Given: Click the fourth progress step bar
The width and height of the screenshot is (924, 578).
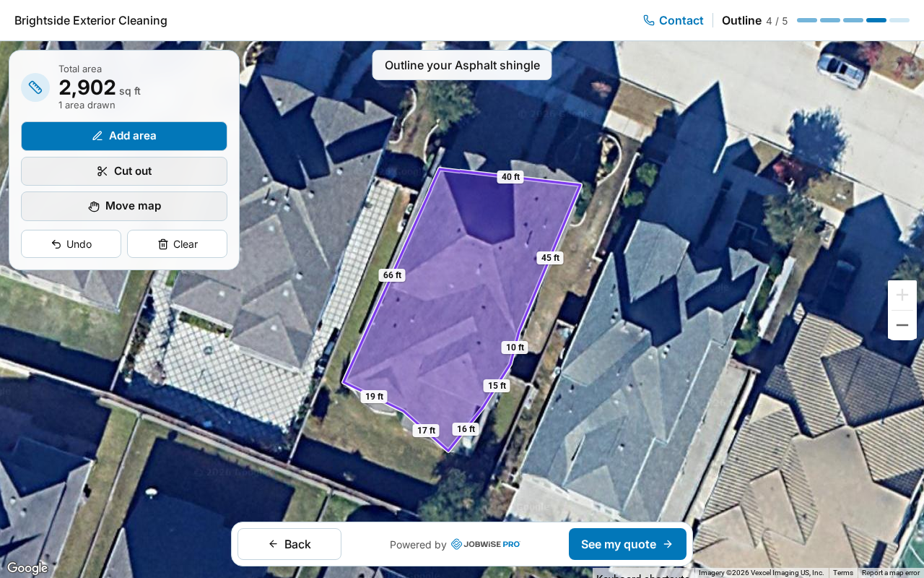Looking at the screenshot, I should point(876,20).
